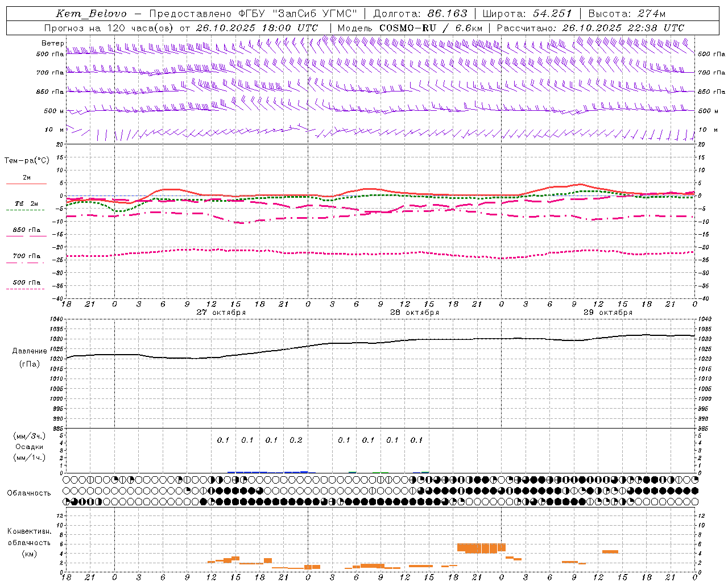Click the station name Kem_Belovo in header
Screen dimensions: 728x582
(x=91, y=14)
